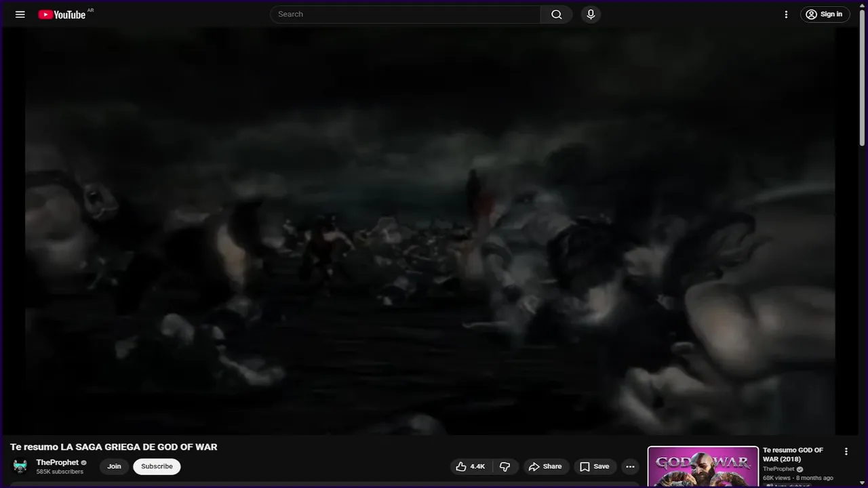Start voice search with microphone icon
This screenshot has width=868, height=488.
pyautogui.click(x=591, y=14)
